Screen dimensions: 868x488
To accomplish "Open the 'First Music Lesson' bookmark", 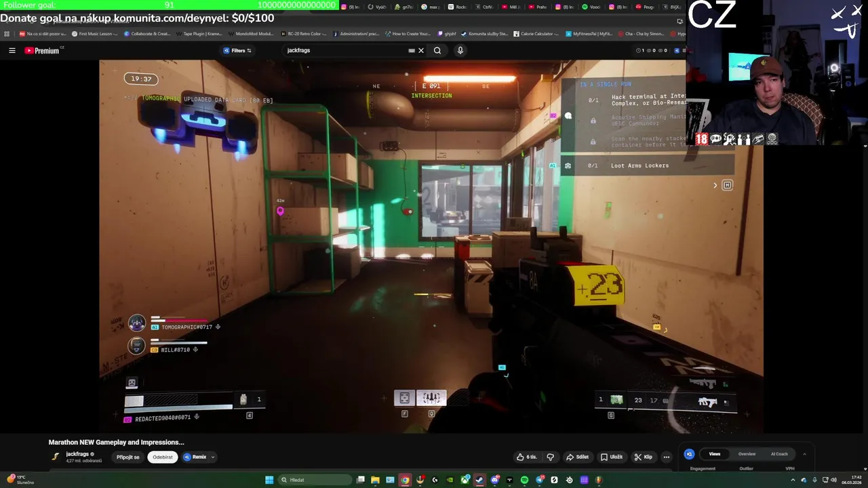I will coord(94,33).
